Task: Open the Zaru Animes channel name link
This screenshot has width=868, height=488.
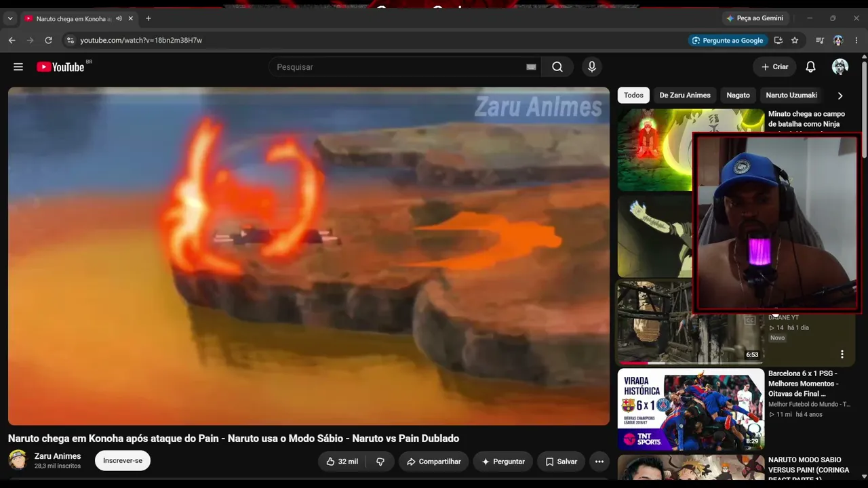Action: pyautogui.click(x=58, y=456)
